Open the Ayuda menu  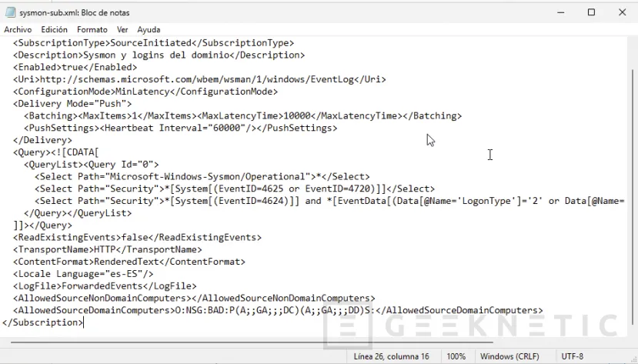point(149,30)
